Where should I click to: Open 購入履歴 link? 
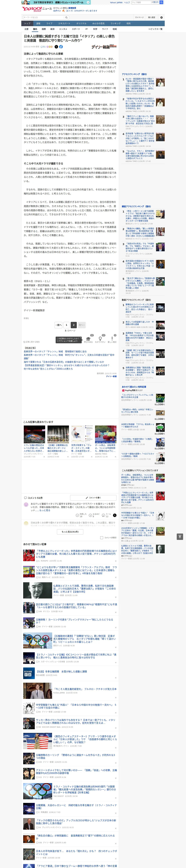pos(152,18)
